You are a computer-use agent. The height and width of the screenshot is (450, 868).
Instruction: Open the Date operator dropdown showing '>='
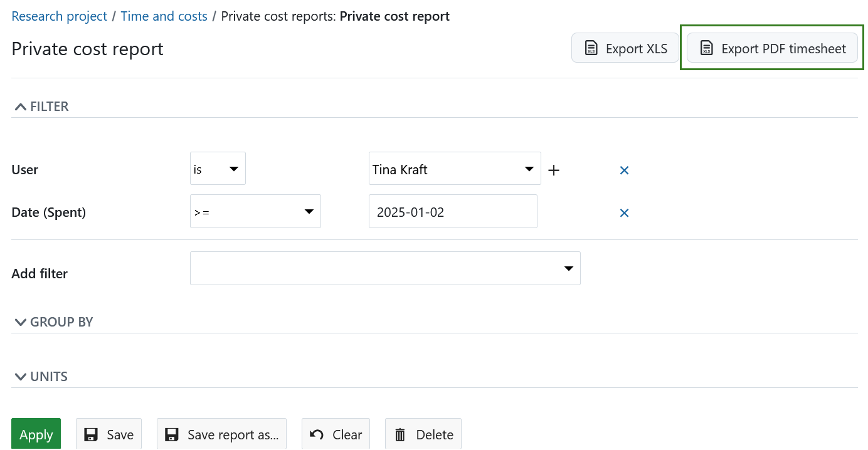coord(255,211)
